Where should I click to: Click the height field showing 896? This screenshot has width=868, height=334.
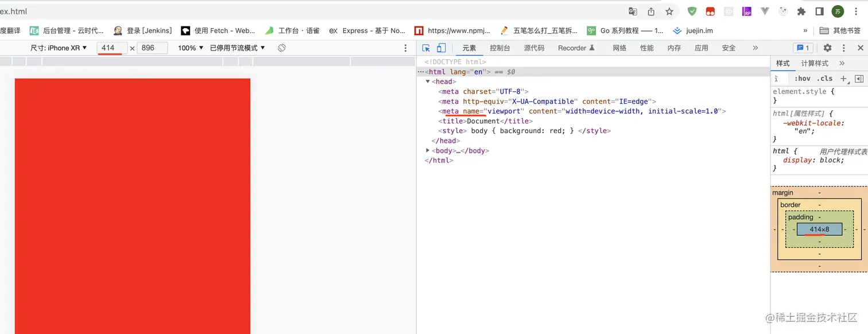152,48
